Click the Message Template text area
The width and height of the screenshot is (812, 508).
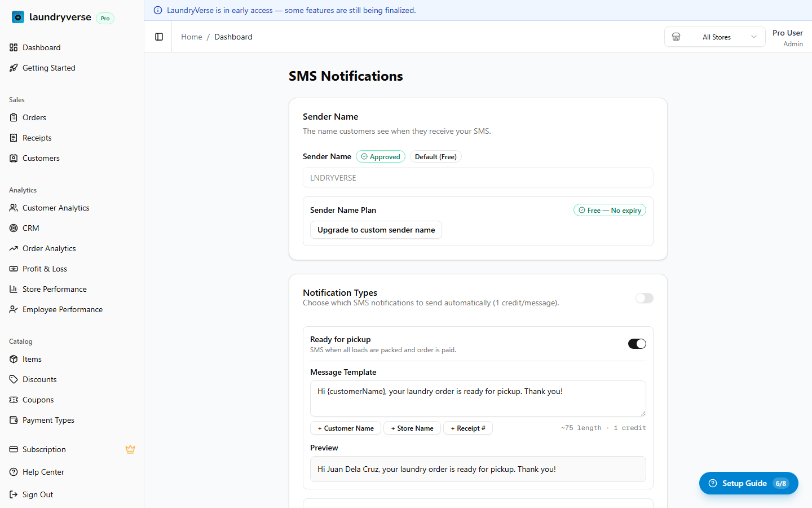pyautogui.click(x=478, y=398)
